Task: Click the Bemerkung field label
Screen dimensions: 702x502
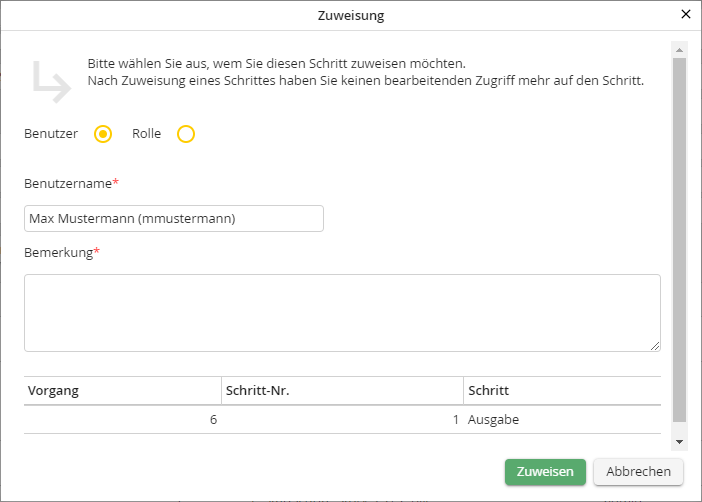Action: pyautogui.click(x=58, y=253)
